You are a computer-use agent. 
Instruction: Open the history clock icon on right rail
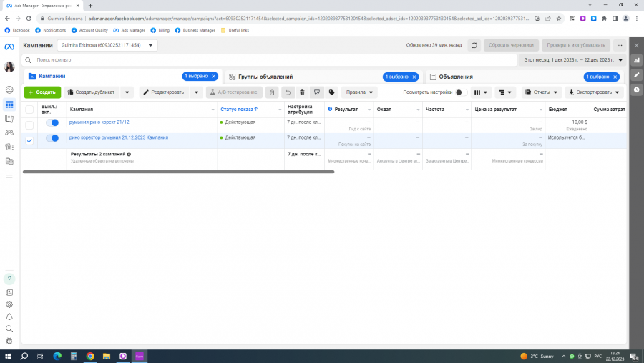click(637, 89)
